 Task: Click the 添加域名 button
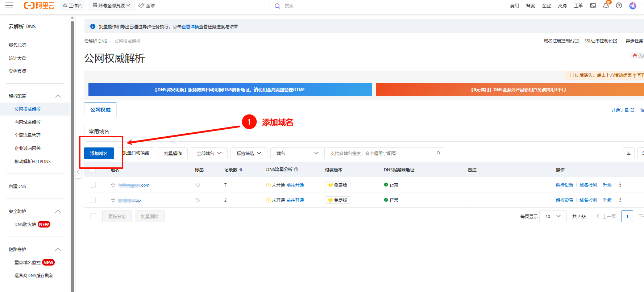pos(99,153)
